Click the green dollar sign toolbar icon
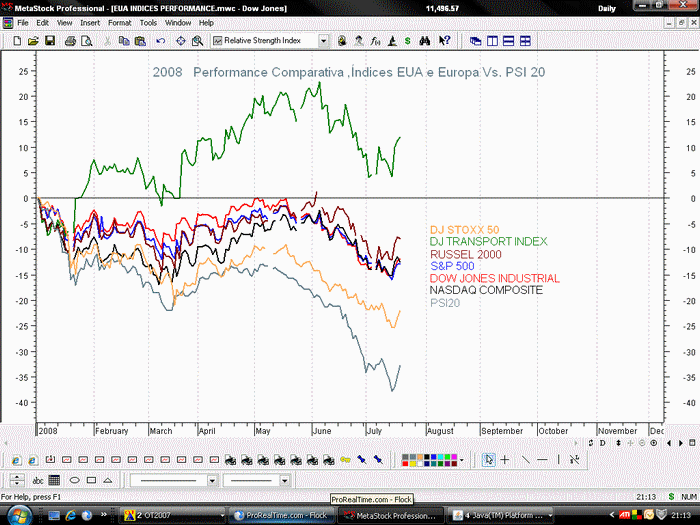 pyautogui.click(x=408, y=41)
